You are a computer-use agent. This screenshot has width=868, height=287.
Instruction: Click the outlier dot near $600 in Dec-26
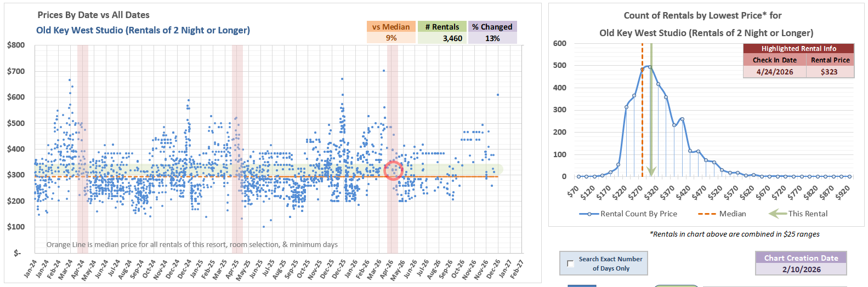[498, 95]
